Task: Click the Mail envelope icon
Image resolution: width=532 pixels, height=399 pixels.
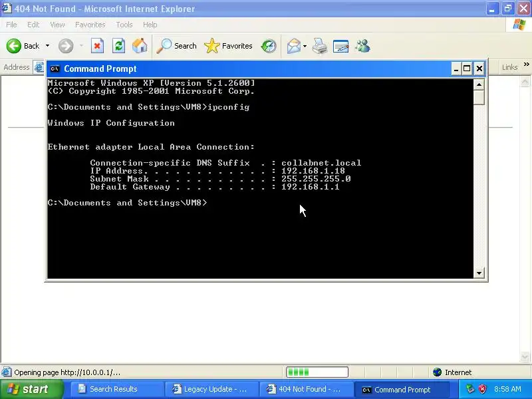Action: click(294, 46)
